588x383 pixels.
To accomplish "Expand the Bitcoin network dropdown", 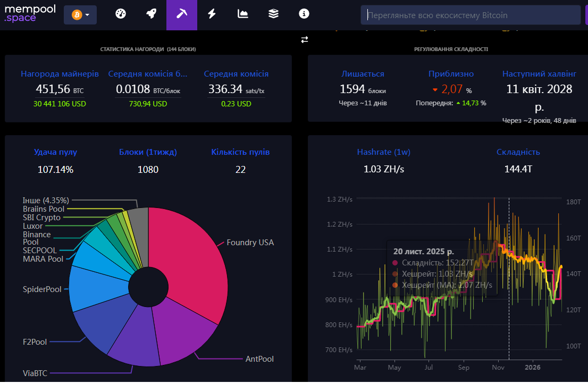I will 80,15.
